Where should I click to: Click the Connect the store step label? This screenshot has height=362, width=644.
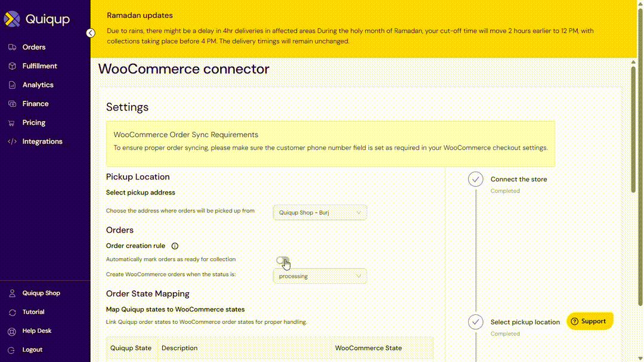519,180
